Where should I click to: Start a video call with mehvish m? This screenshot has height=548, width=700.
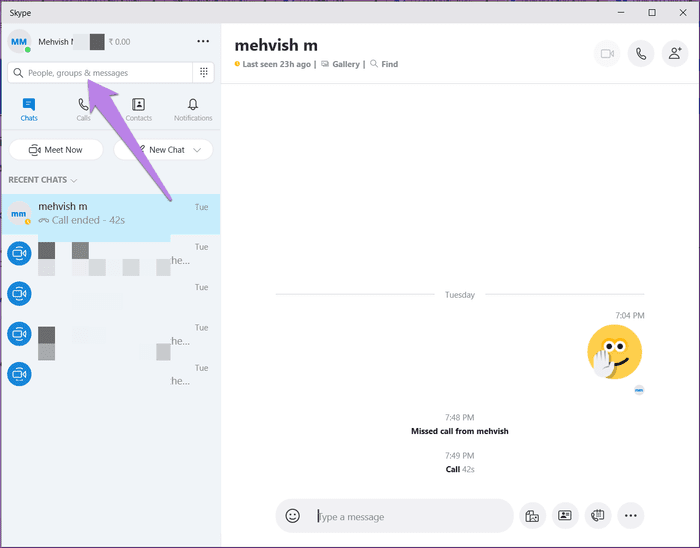(607, 54)
